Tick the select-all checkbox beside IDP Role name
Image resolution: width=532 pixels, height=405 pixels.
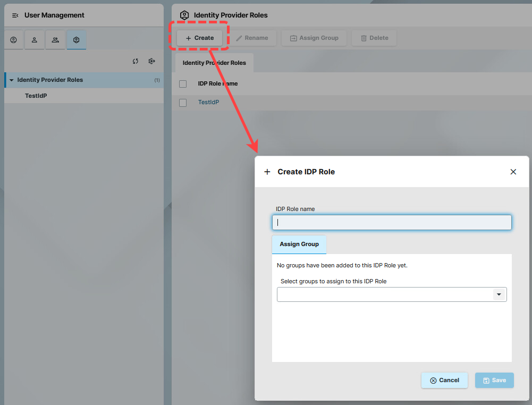click(x=183, y=84)
